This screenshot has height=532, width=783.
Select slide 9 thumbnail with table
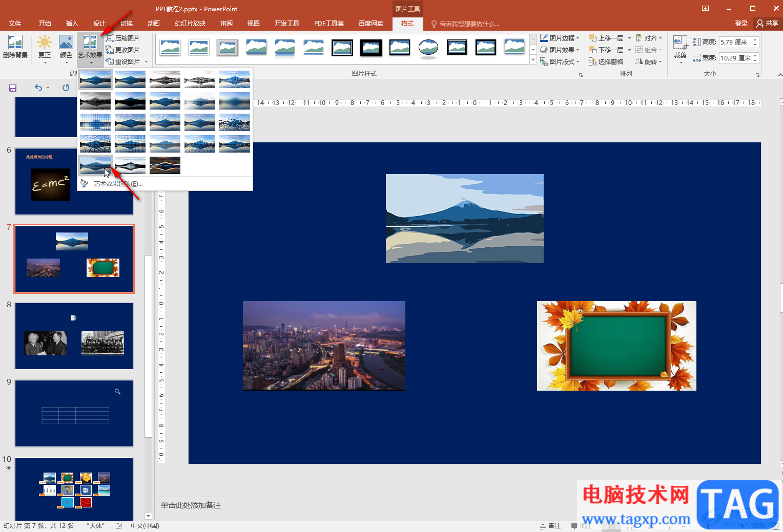click(x=74, y=413)
